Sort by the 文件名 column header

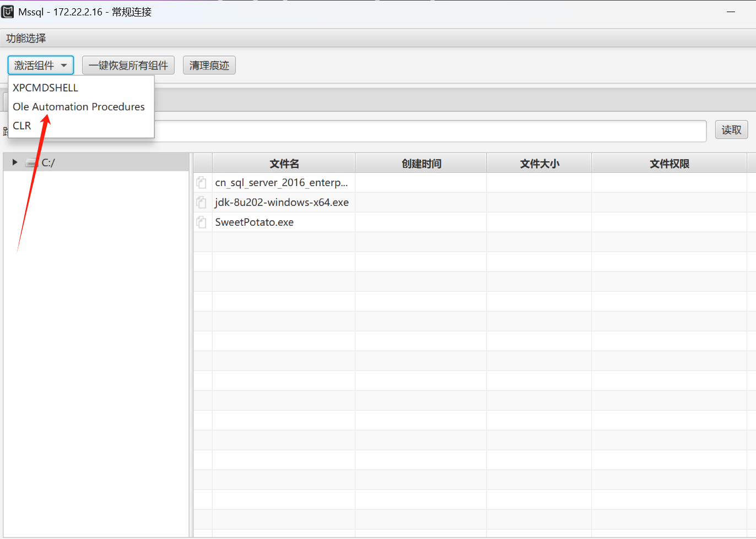[x=284, y=164]
